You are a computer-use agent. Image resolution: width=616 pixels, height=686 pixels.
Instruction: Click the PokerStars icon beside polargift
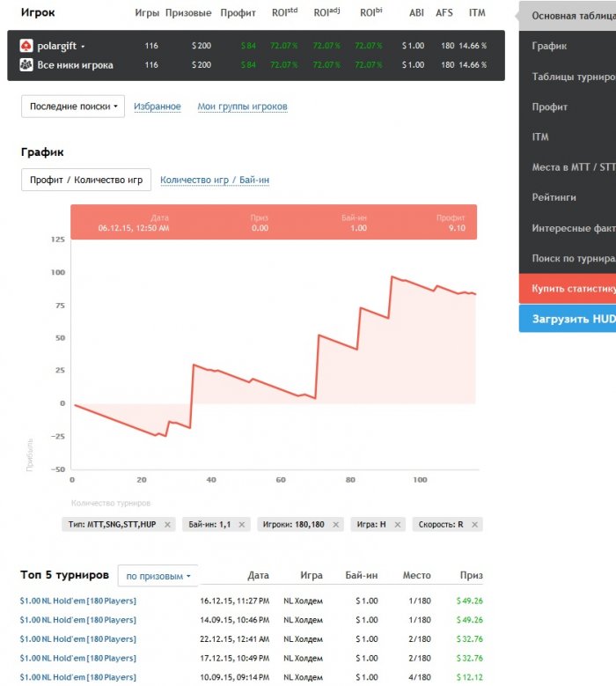pos(26,46)
